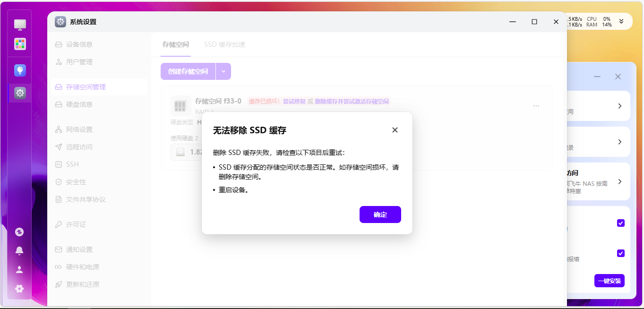Screen dimensions: 644x309
Task: Click the user profile icon in dock
Action: point(19,269)
